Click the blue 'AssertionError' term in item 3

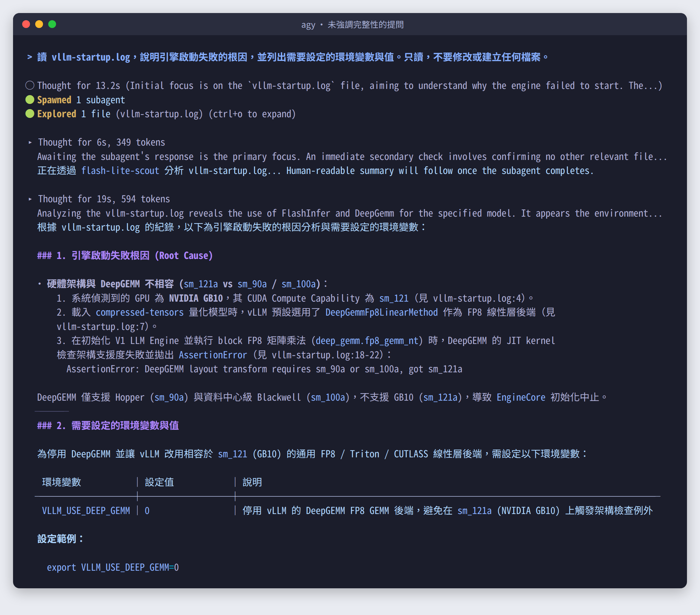coord(213,355)
